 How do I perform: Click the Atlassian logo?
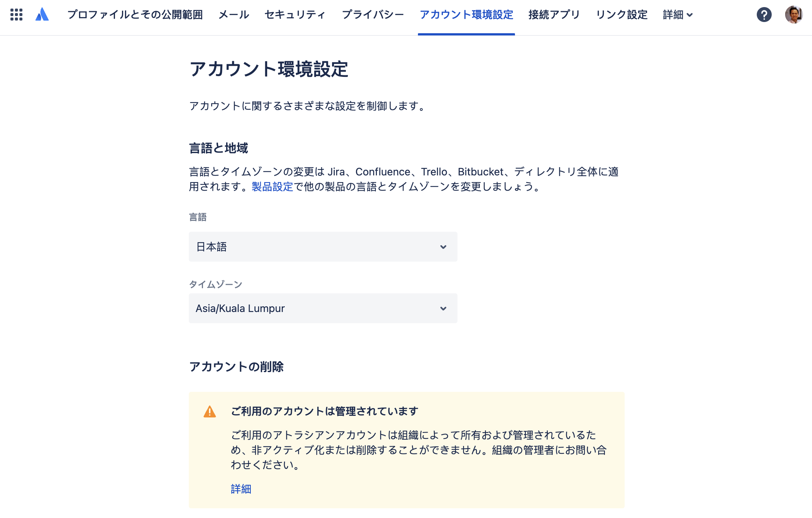42,14
